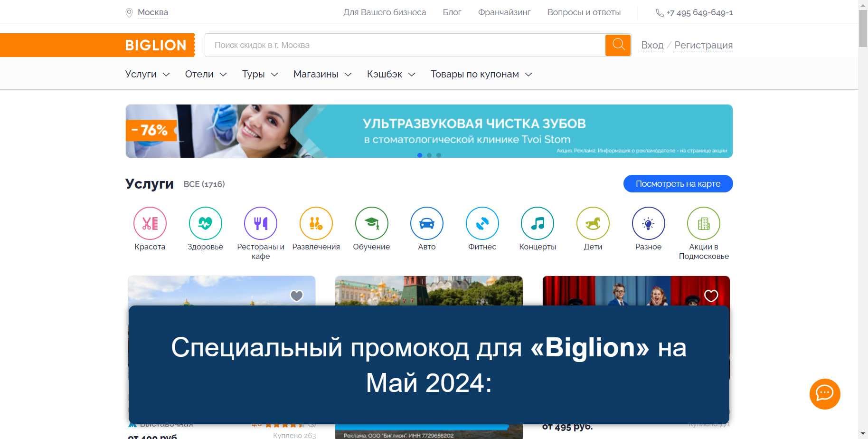The image size is (868, 439).
Task: Expand the Услуги dropdown menu
Action: click(x=147, y=74)
